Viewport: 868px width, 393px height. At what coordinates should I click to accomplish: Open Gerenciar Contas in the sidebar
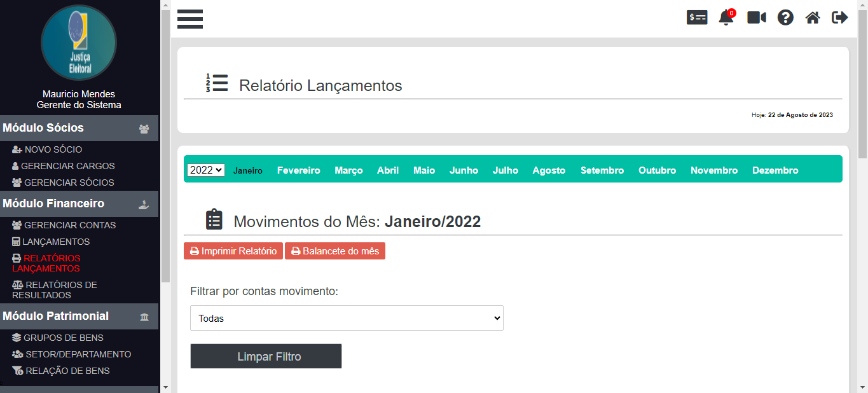70,225
